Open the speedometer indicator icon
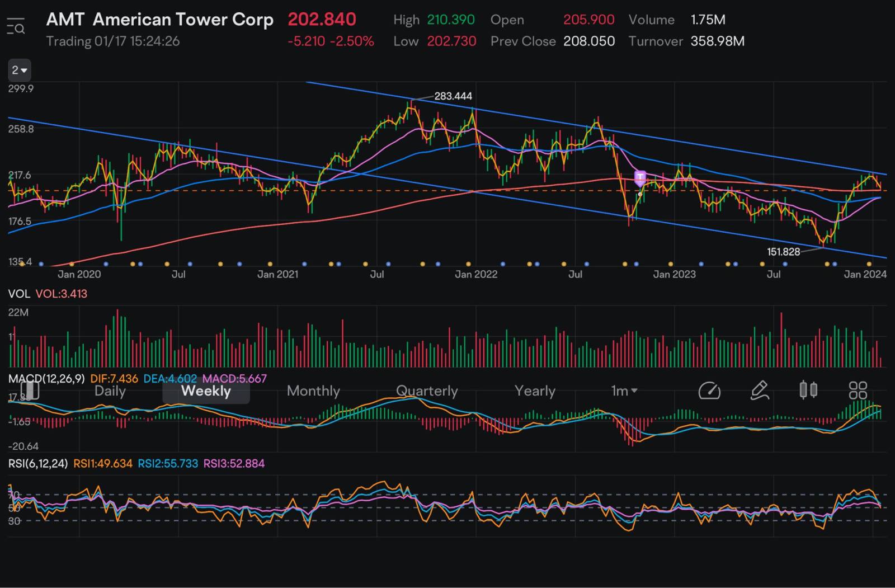Viewport: 895px width, 588px height. tap(709, 390)
